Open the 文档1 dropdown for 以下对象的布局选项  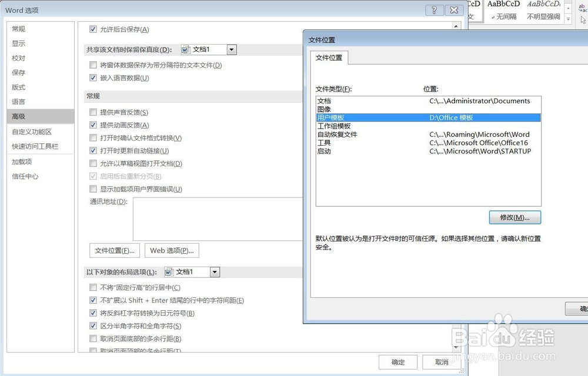pyautogui.click(x=215, y=271)
